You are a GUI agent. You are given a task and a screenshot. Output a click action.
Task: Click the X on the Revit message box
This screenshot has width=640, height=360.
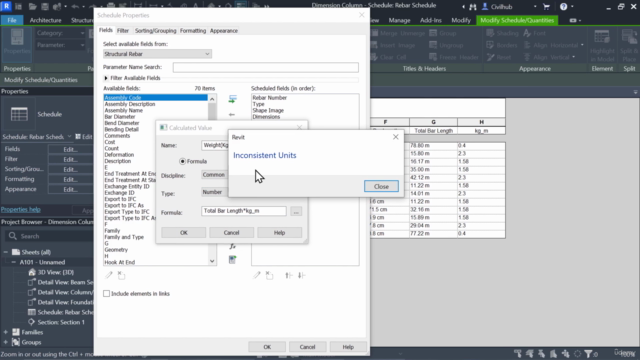tap(396, 137)
